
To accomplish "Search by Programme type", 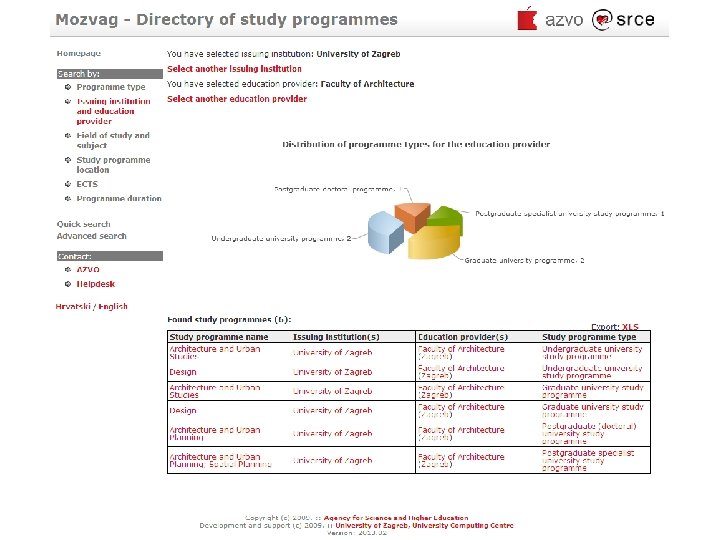I will 111,87.
